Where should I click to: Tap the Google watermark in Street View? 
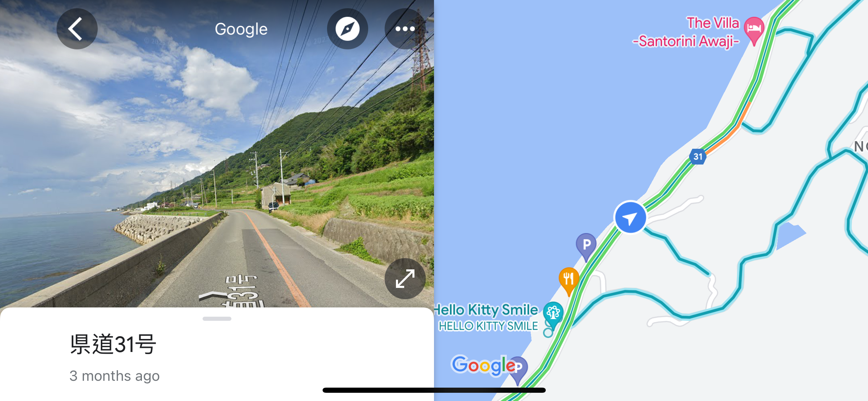(241, 29)
